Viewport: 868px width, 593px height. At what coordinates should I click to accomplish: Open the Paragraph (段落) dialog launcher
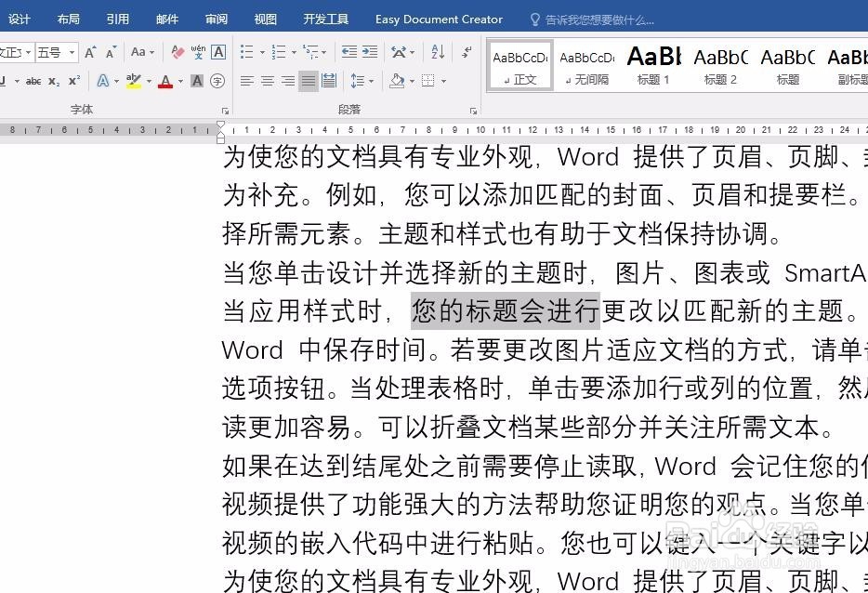click(x=473, y=111)
